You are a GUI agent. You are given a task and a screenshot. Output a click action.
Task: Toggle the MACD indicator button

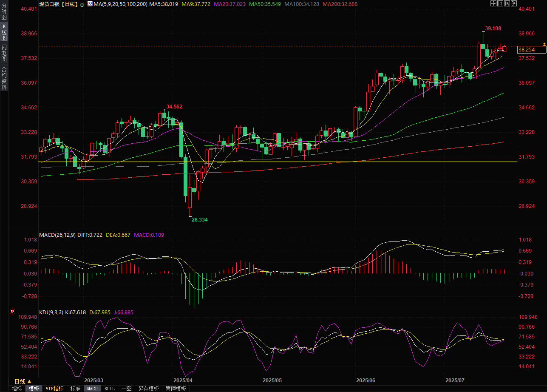click(92, 389)
